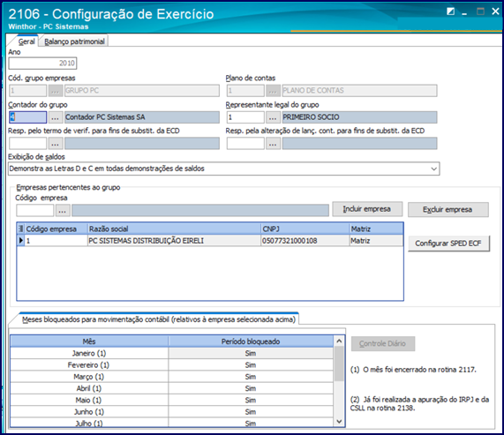Open lookup for Código empresa

click(63, 210)
